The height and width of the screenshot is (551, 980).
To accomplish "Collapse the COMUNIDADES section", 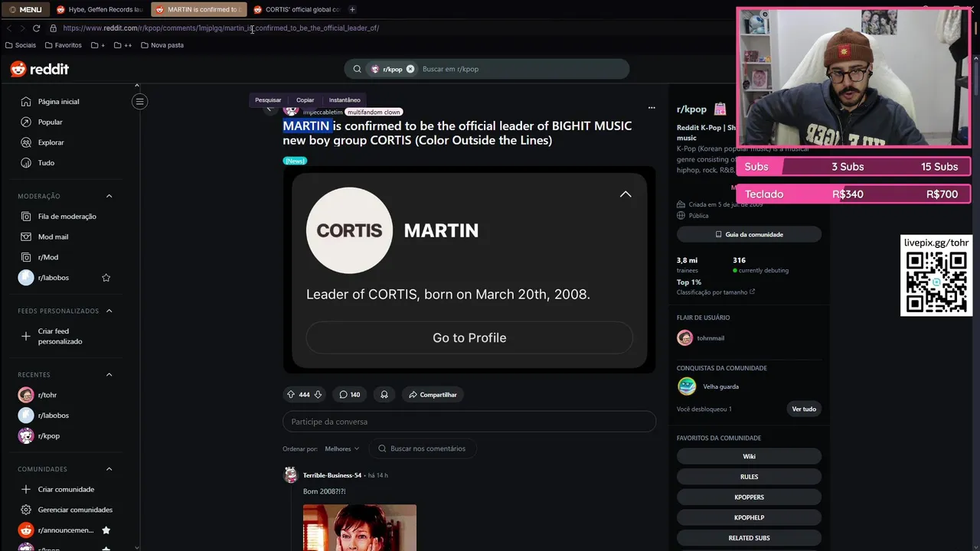I will coord(109,469).
